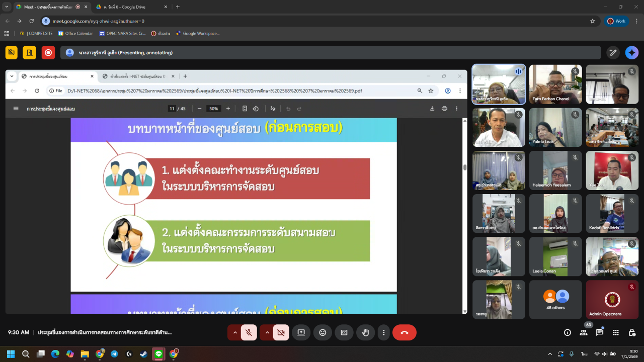
Task: Expand video settings arrow beside camera
Action: (267, 332)
